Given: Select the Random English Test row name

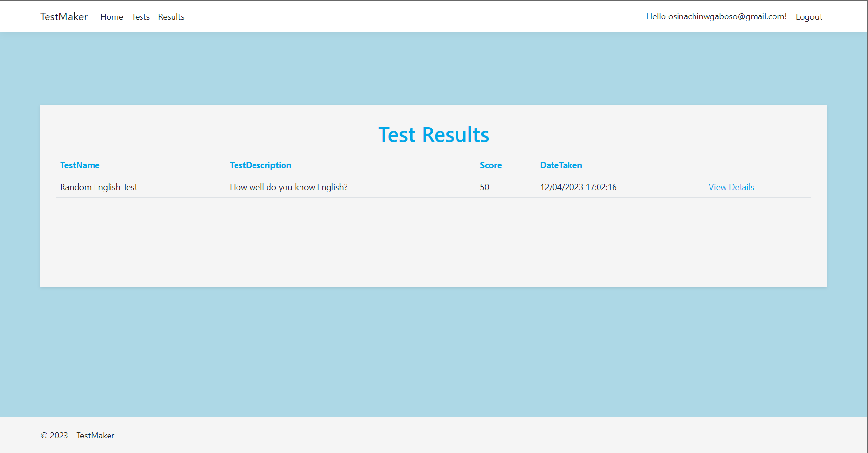Looking at the screenshot, I should click(98, 187).
